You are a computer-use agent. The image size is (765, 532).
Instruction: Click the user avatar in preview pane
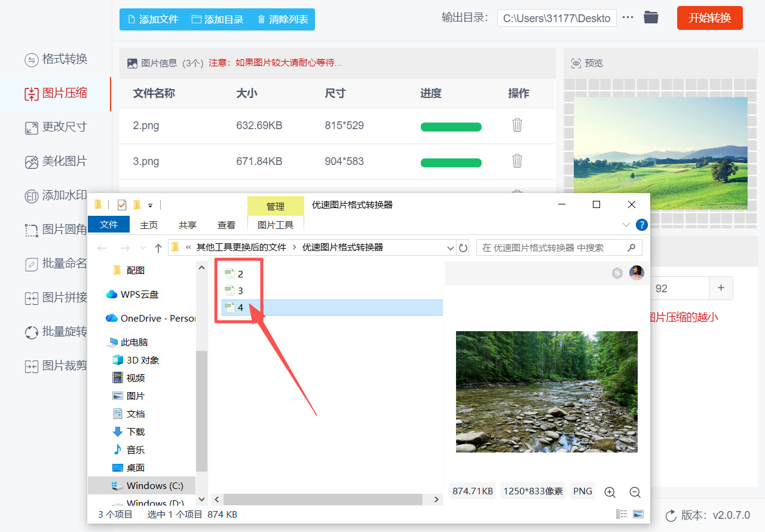pos(637,273)
